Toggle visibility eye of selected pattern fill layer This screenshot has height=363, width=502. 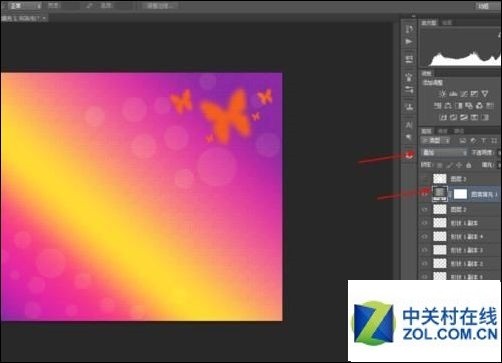click(x=424, y=194)
